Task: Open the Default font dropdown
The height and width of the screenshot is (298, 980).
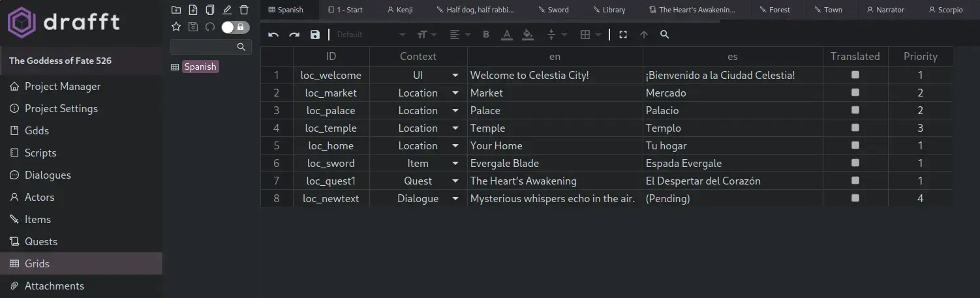Action: click(x=371, y=35)
